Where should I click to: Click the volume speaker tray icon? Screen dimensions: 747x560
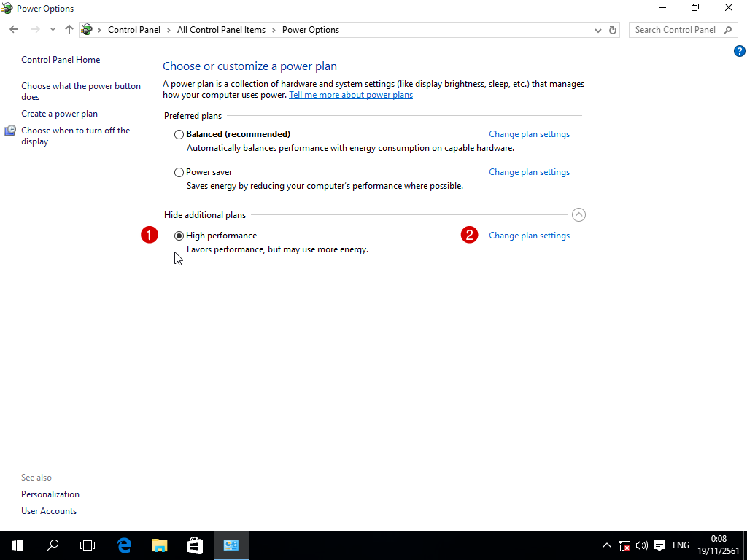coord(642,545)
